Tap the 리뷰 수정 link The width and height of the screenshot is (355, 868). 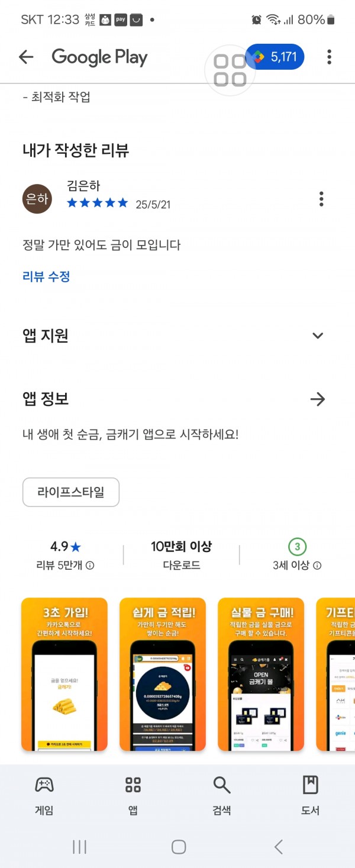point(46,276)
